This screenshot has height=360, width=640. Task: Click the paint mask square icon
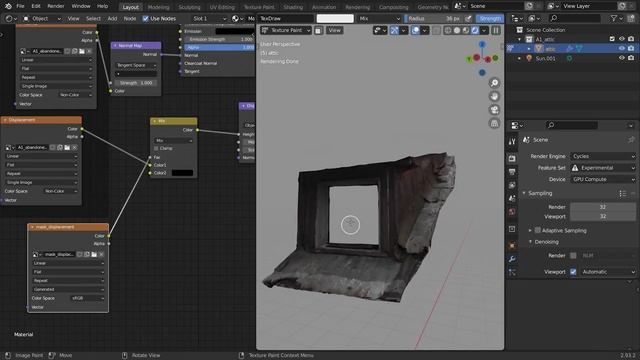click(318, 30)
